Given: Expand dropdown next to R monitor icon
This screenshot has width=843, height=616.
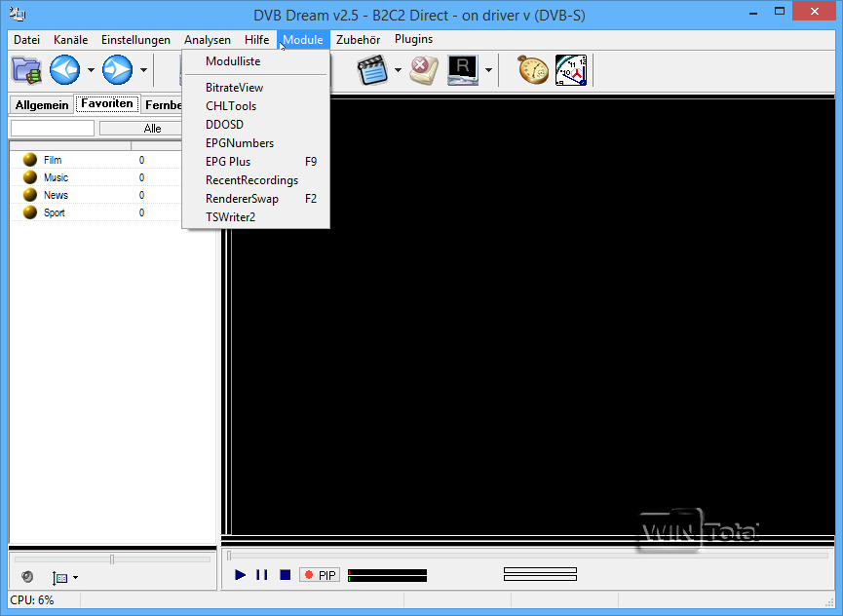Looking at the screenshot, I should pyautogui.click(x=488, y=70).
